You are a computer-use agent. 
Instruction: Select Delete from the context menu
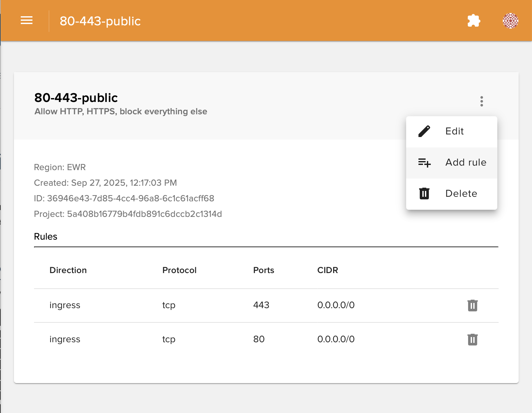(x=461, y=194)
